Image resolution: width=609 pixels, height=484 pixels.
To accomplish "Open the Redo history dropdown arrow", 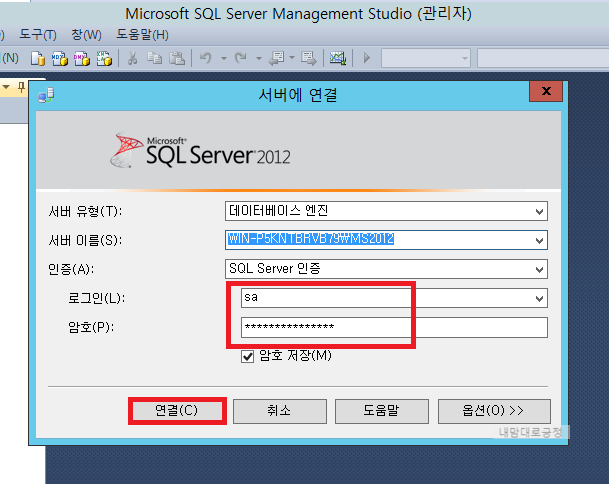I will [259, 59].
